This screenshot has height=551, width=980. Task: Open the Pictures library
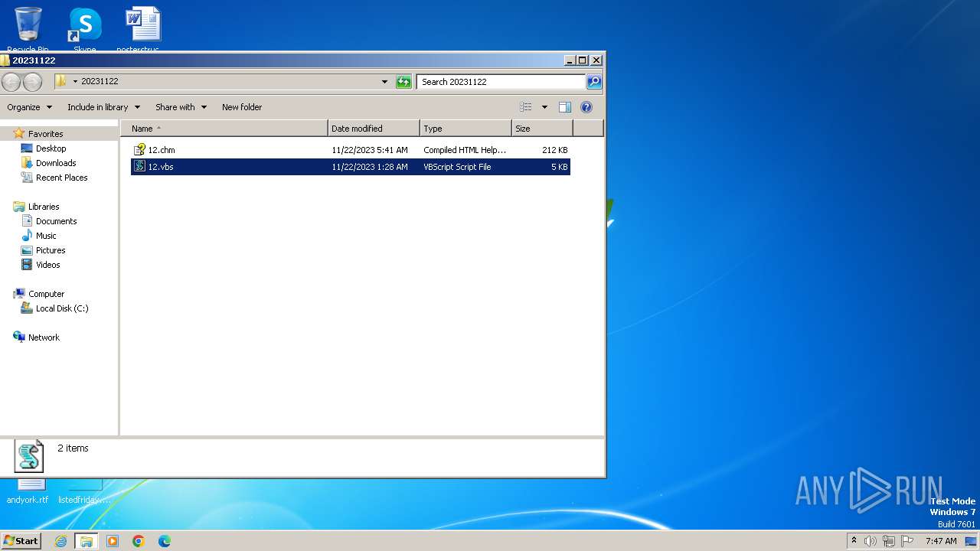(x=51, y=250)
